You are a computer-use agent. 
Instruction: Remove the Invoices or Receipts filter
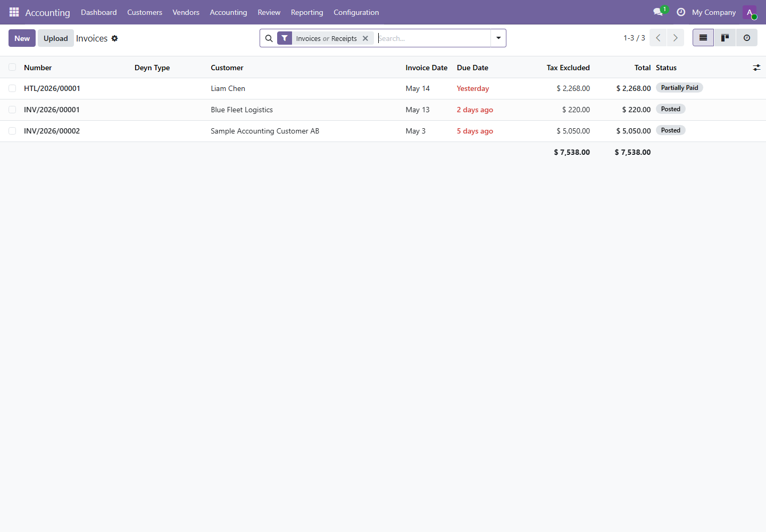tap(365, 38)
